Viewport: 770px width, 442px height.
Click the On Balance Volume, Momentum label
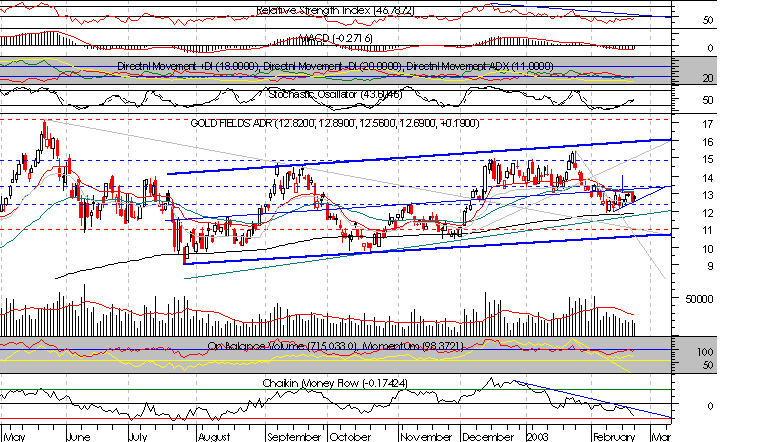[335, 346]
